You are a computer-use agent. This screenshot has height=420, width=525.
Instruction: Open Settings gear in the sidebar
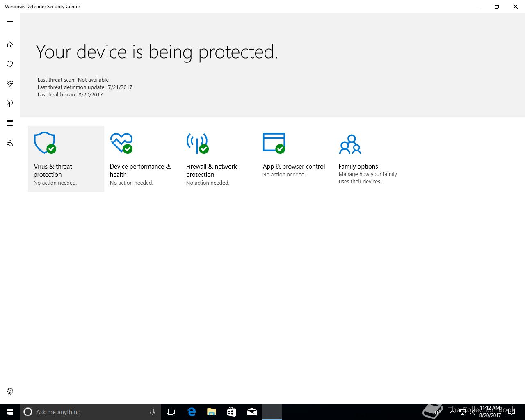[x=10, y=391]
